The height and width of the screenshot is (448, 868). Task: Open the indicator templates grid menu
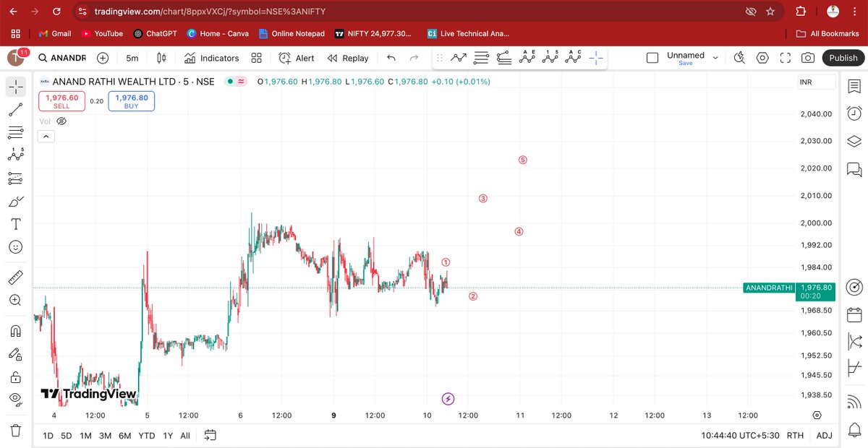pos(257,58)
